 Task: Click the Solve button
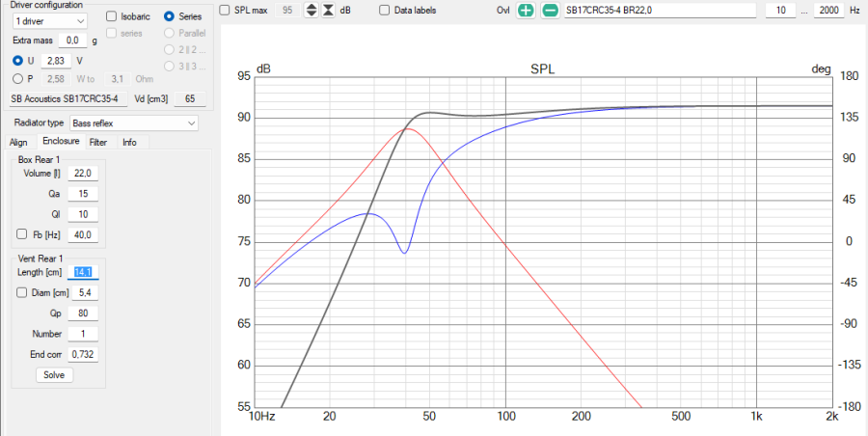tap(54, 375)
